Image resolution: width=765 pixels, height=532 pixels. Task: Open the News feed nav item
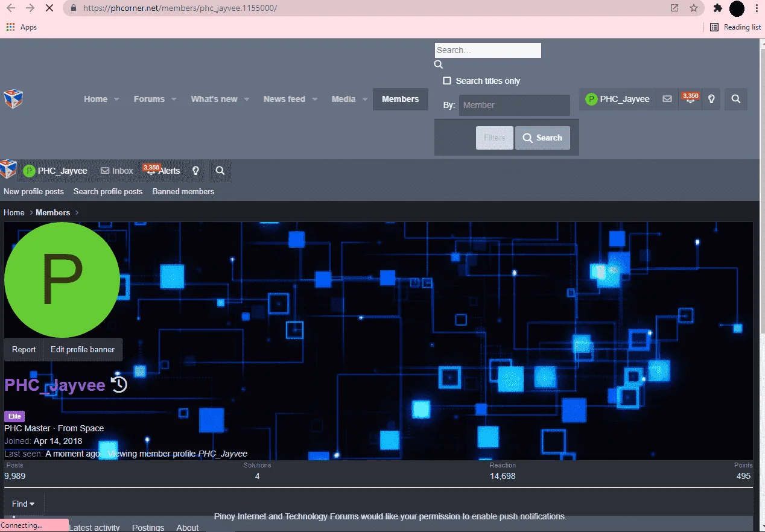(x=284, y=99)
